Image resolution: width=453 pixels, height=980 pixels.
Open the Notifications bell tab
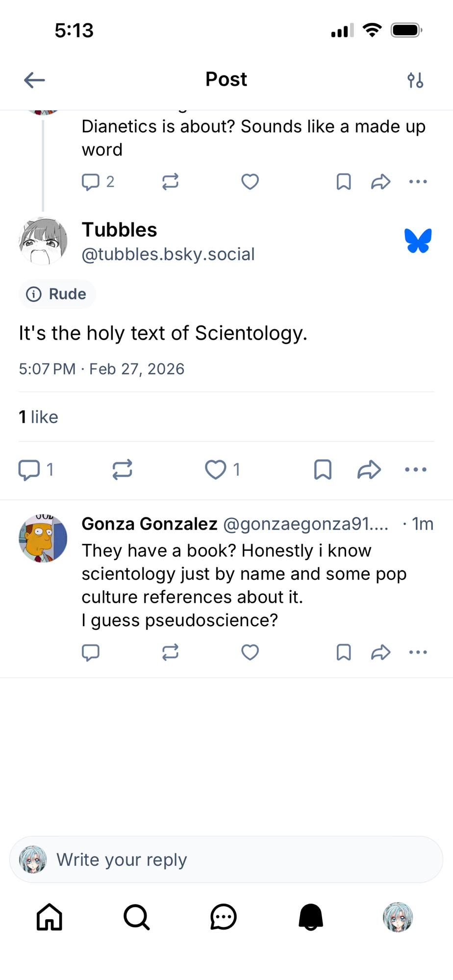pos(311,917)
